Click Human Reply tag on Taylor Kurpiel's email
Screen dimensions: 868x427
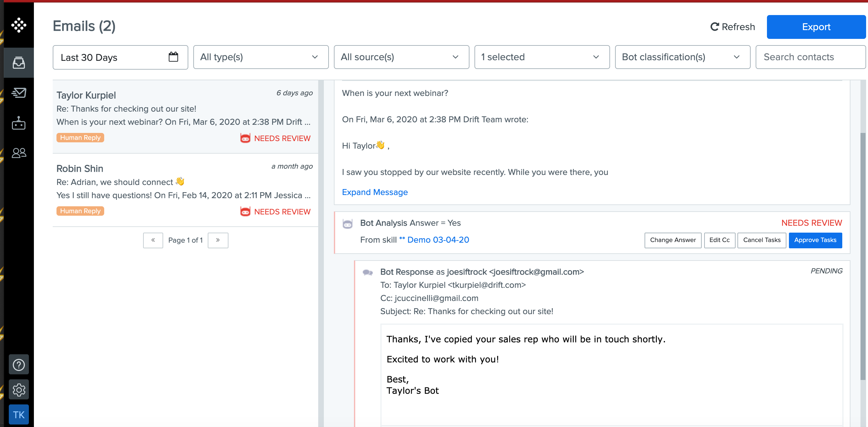(80, 138)
